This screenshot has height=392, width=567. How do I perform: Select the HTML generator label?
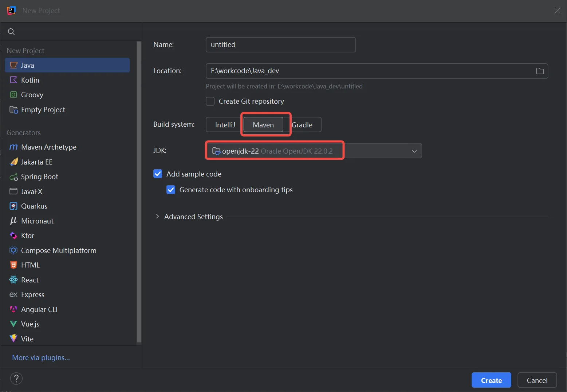30,265
